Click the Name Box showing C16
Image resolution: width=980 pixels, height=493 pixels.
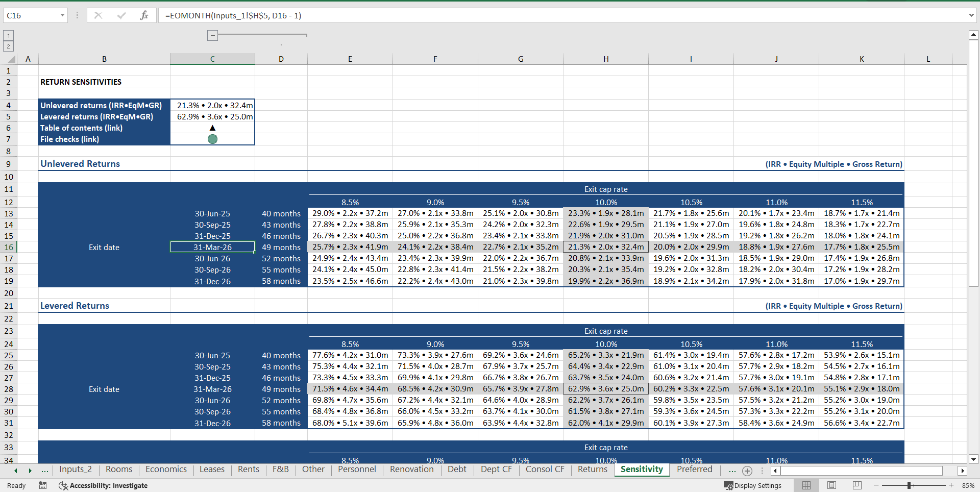pos(31,15)
